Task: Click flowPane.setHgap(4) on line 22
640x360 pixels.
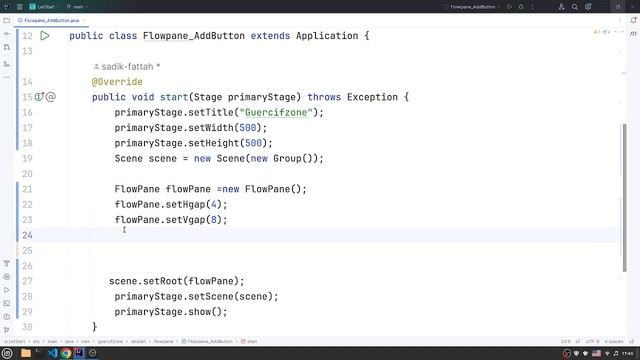Action: [171, 204]
